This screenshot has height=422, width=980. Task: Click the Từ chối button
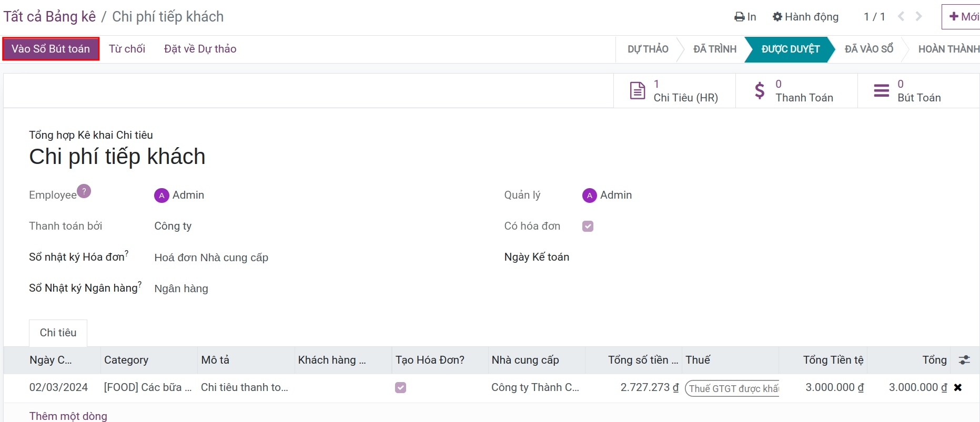127,49
